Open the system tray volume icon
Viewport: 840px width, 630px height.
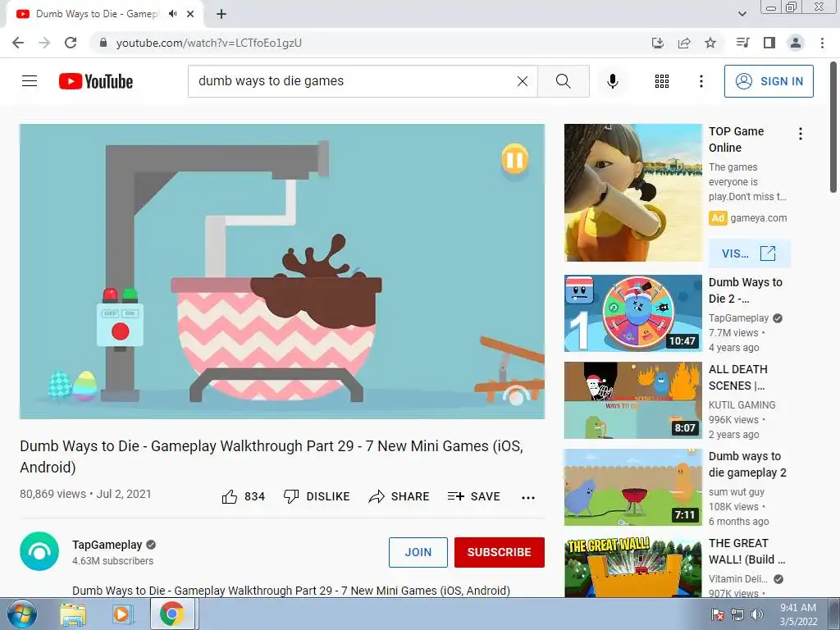coord(757,614)
